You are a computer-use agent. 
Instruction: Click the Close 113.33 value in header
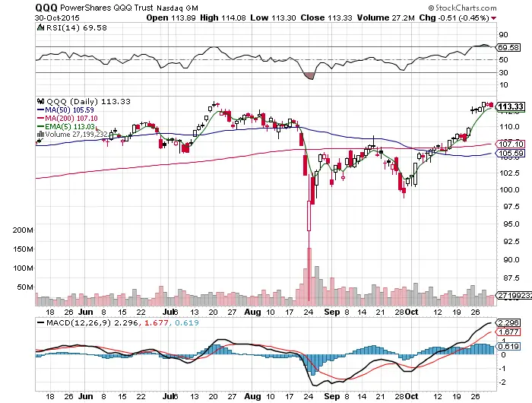326,17
